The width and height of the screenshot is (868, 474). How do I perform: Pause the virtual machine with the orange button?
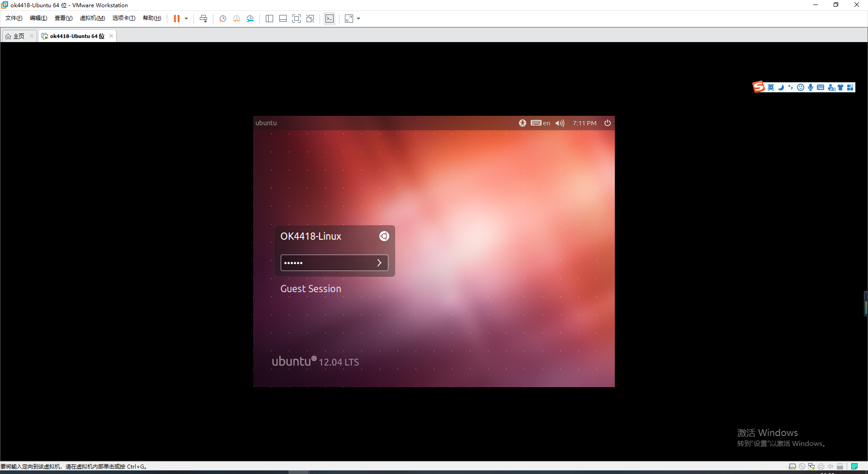tap(177, 19)
